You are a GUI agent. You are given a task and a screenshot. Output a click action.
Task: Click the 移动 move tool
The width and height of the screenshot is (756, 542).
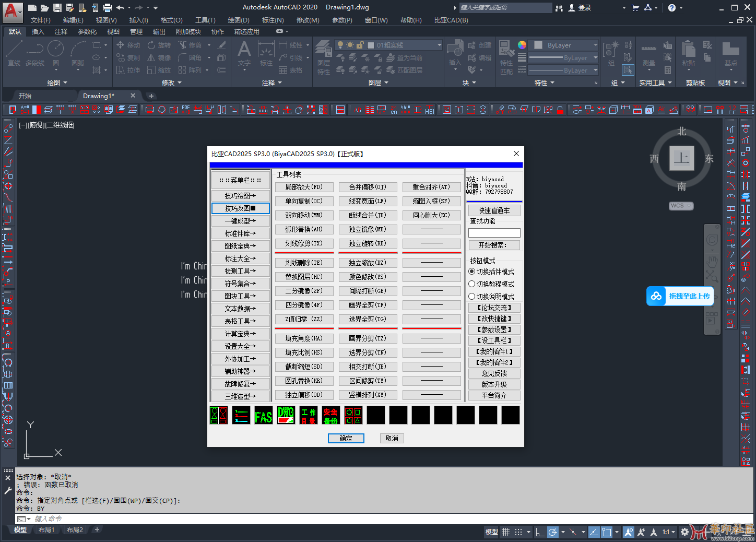click(128, 45)
